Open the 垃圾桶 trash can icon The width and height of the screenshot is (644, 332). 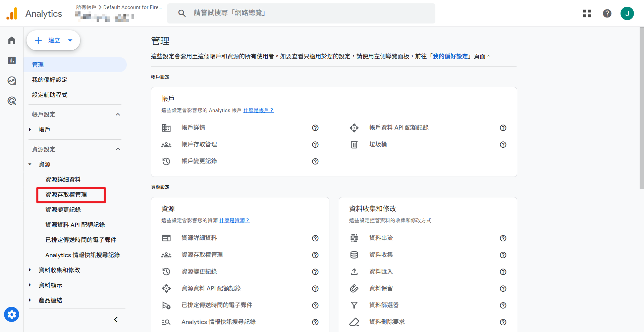(x=354, y=144)
